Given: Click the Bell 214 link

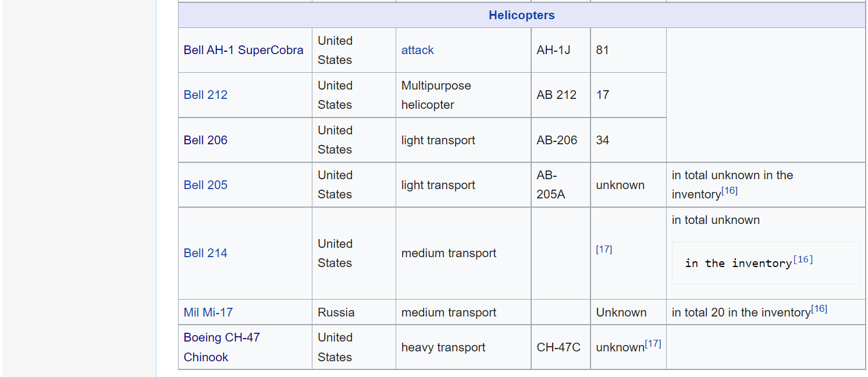Looking at the screenshot, I should click(x=205, y=253).
